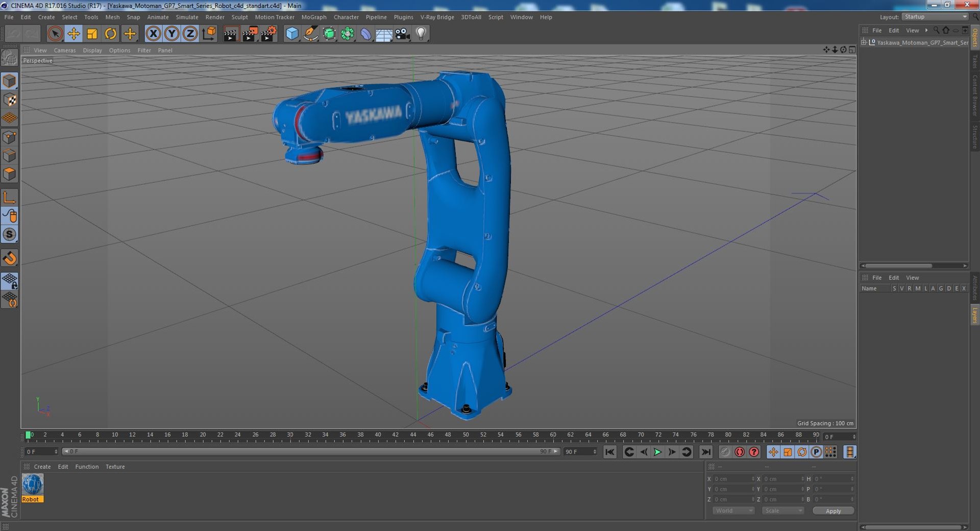Enable Axis mode tool

click(10, 198)
